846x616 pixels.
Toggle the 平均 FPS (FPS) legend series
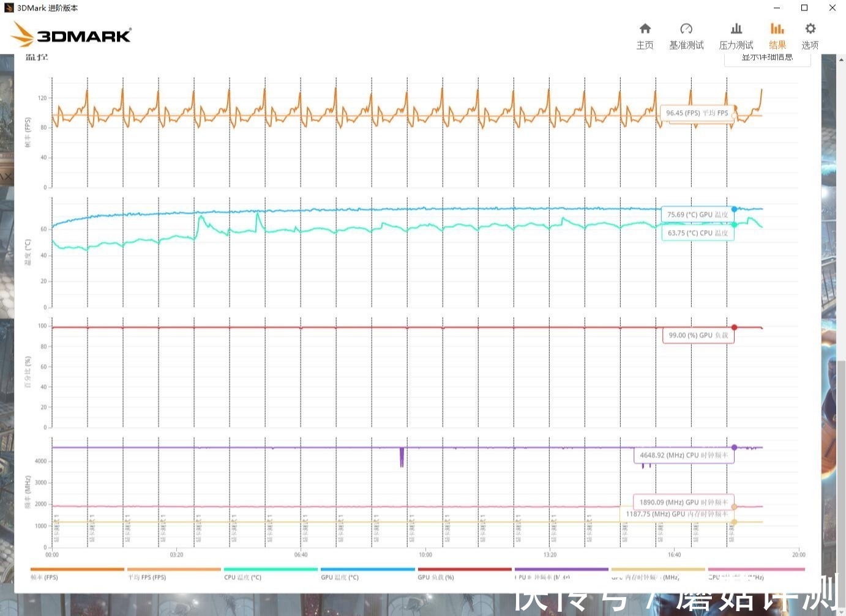[x=174, y=573]
